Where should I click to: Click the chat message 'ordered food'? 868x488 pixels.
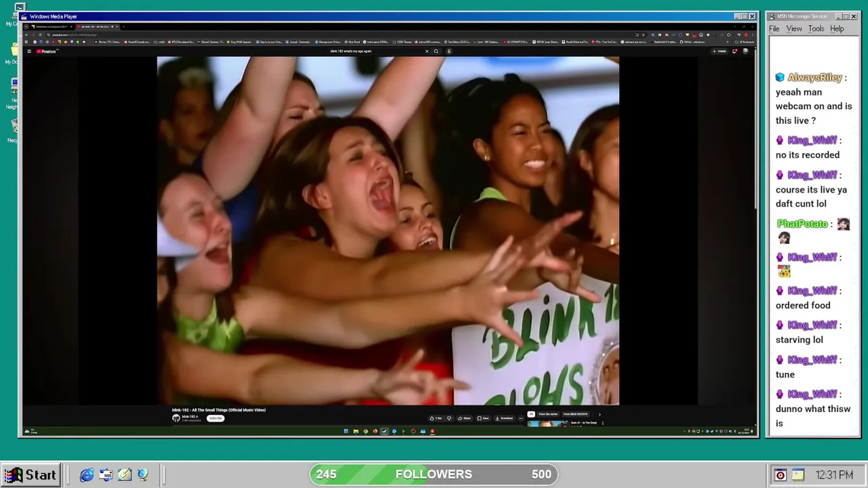pyautogui.click(x=803, y=305)
